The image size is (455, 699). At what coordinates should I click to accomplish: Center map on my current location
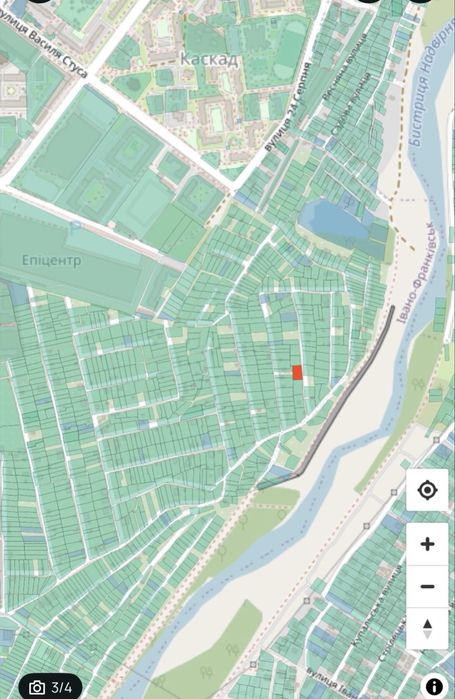[x=427, y=490]
